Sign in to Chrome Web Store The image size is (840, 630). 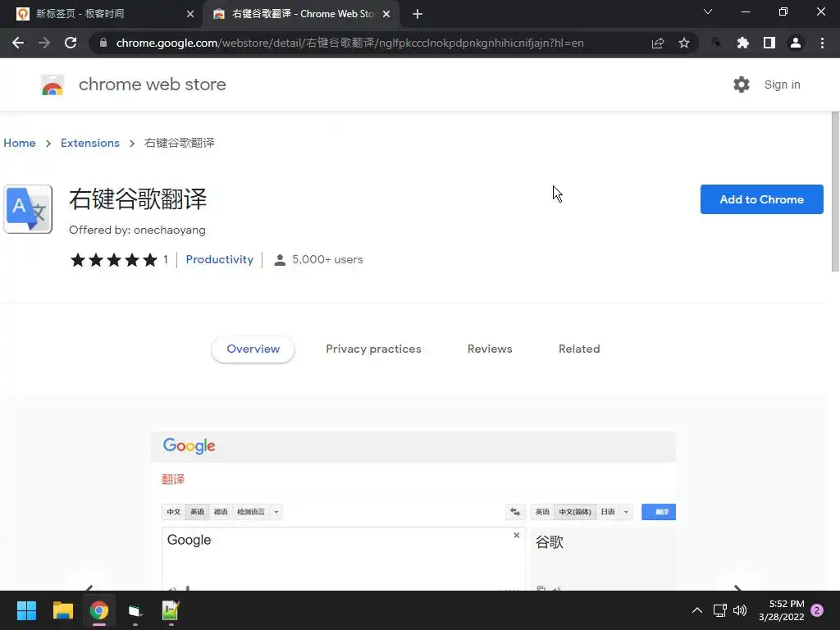point(782,84)
